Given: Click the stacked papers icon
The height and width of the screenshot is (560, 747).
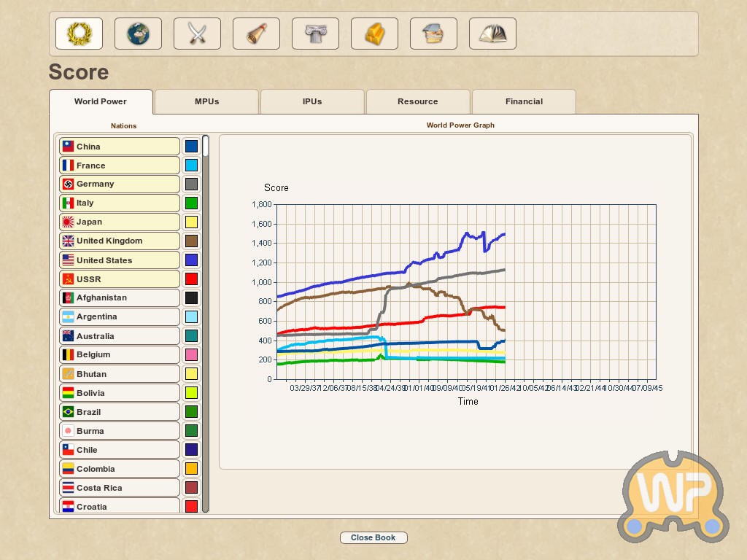Looking at the screenshot, I should (433, 34).
